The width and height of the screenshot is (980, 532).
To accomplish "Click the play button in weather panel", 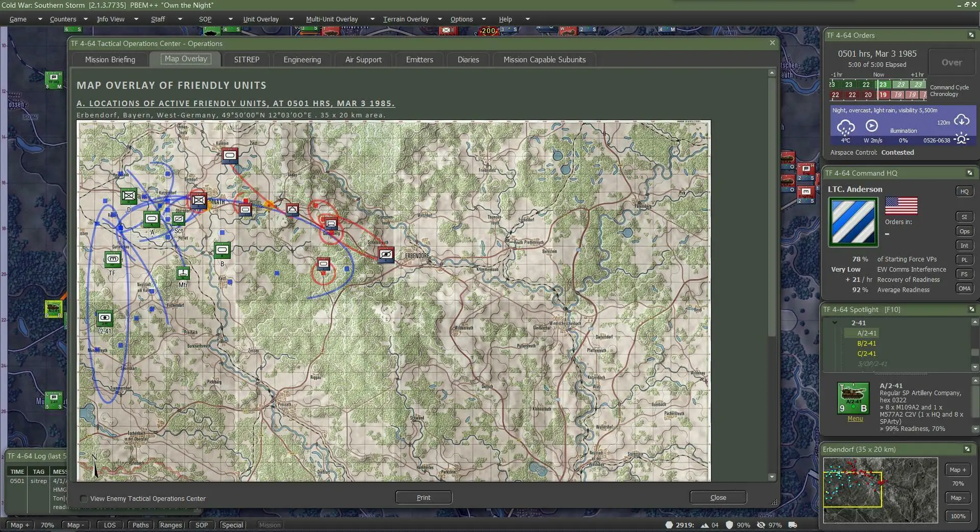I will 871,126.
